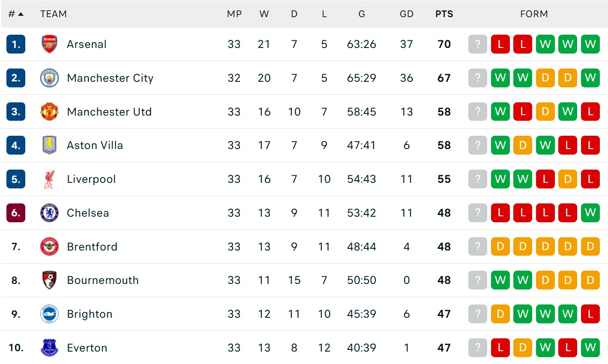Sort standings by GD column header
608x364 pixels.
click(406, 14)
